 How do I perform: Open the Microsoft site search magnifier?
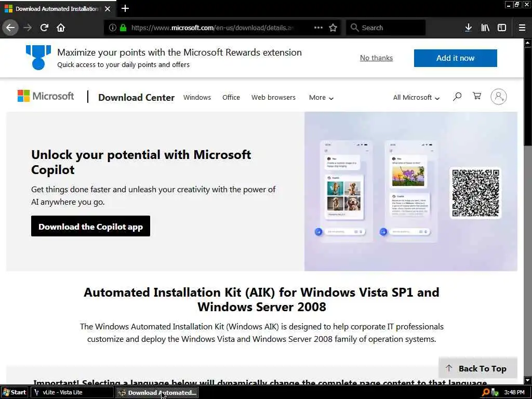click(x=457, y=97)
